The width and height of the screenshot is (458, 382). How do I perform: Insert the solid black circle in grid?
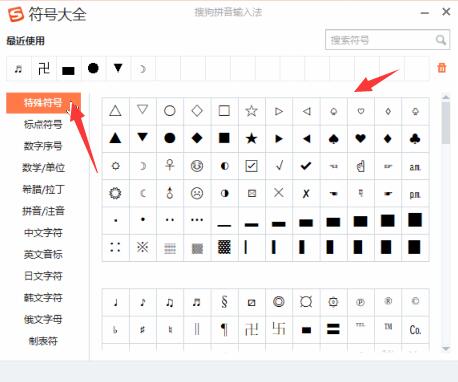pos(170,138)
